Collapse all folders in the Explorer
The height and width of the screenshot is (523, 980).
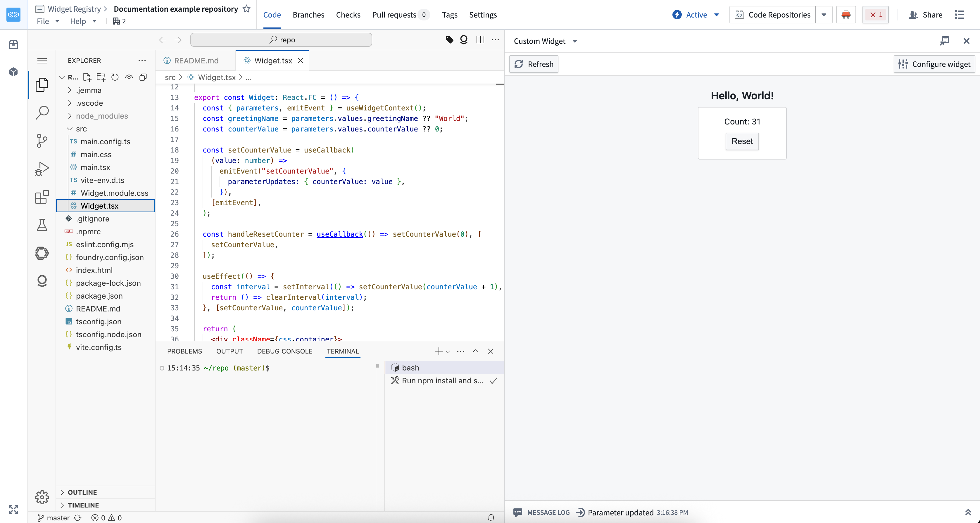pos(143,77)
